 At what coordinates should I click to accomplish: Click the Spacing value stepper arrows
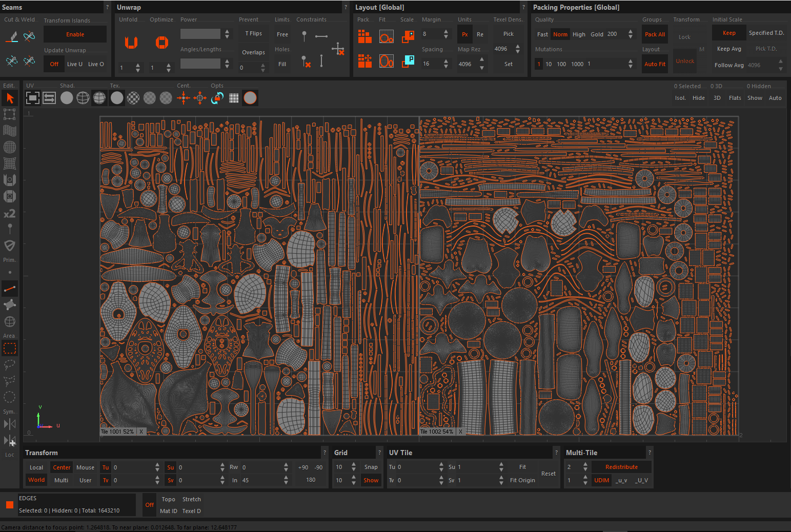pos(445,64)
